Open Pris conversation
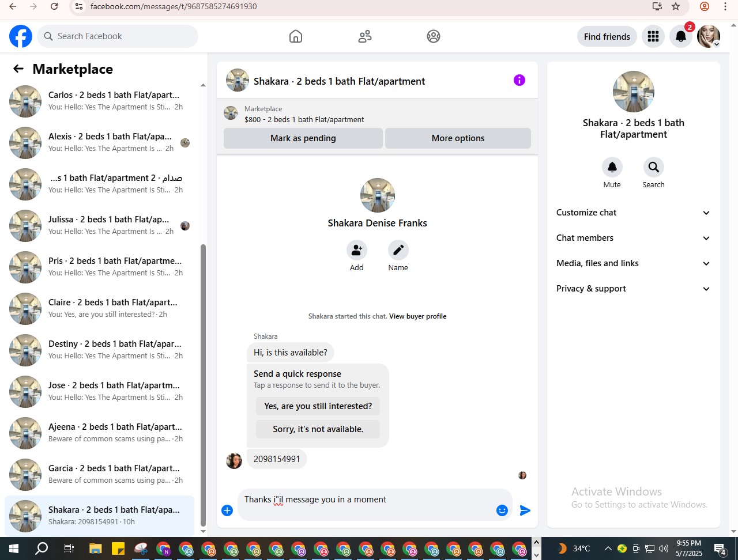 pyautogui.click(x=100, y=267)
